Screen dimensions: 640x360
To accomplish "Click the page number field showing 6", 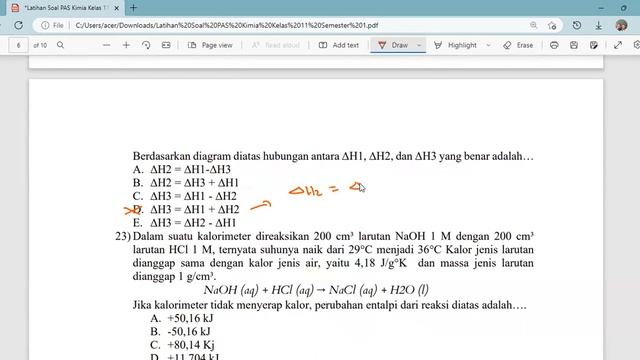I will tap(18, 45).
